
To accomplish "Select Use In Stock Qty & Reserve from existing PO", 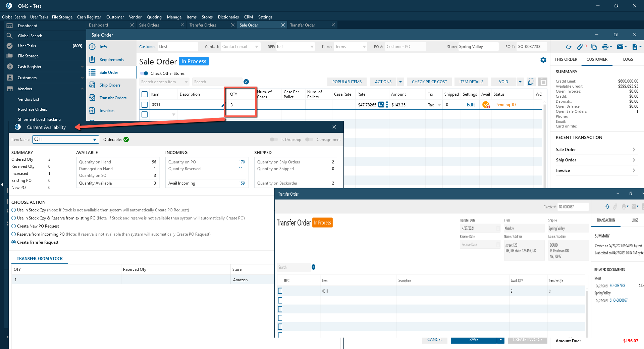I will coord(14,218).
